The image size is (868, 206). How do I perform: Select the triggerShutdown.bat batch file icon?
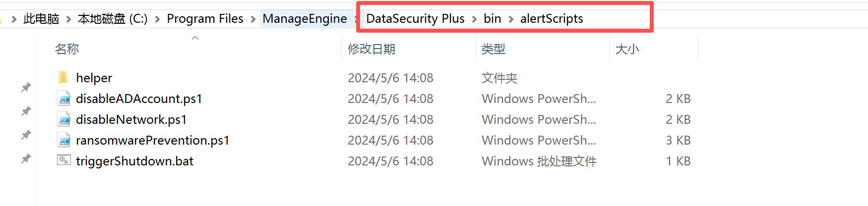pos(64,160)
